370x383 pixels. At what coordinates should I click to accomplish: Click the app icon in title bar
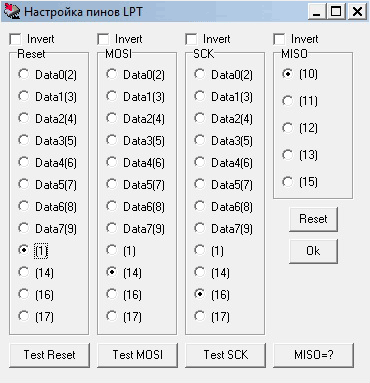[x=12, y=12]
